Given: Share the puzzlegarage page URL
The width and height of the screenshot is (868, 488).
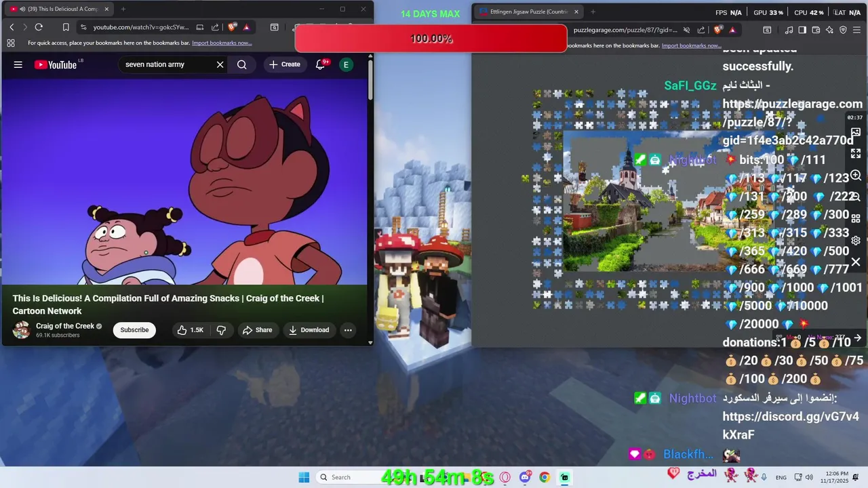Looking at the screenshot, I should click(701, 30).
